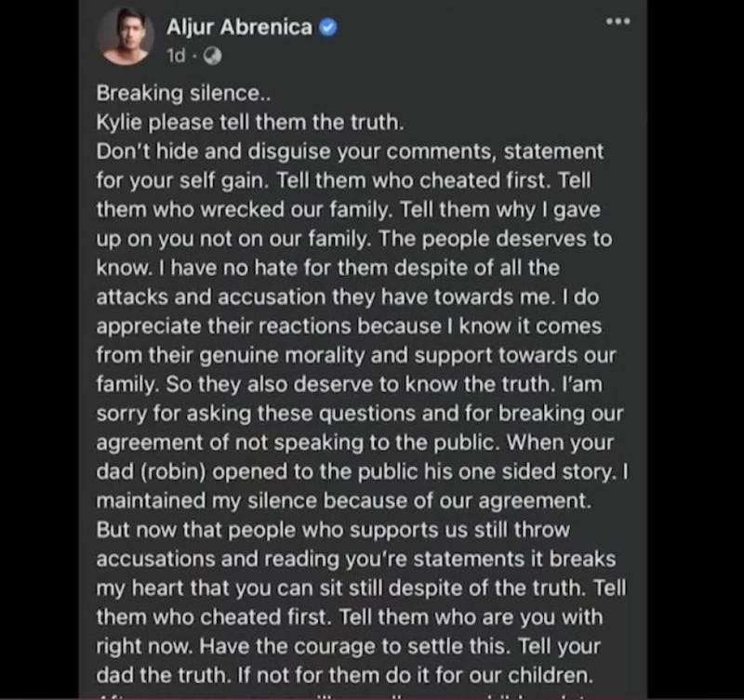Click the "1d" post timestamp
This screenshot has height=700, width=744.
(175, 55)
